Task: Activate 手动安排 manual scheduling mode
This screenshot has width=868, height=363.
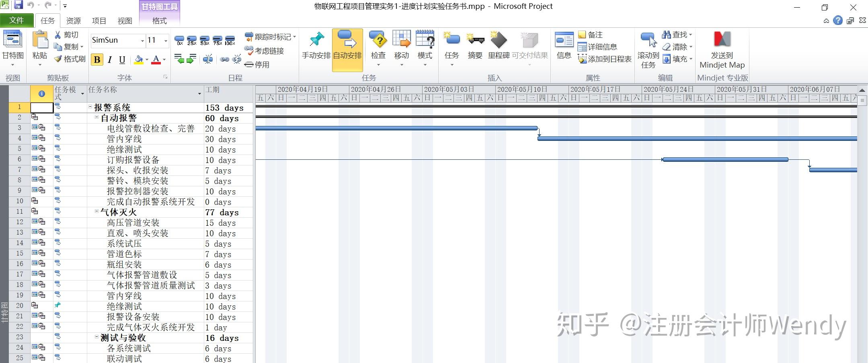Action: point(316,48)
